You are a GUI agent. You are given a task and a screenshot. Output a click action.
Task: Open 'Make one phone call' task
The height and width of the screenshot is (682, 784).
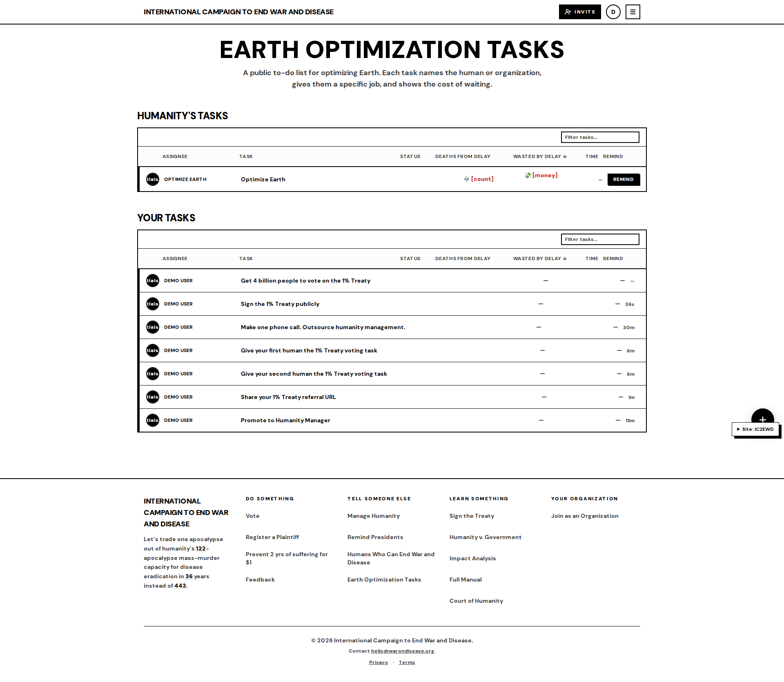point(323,327)
